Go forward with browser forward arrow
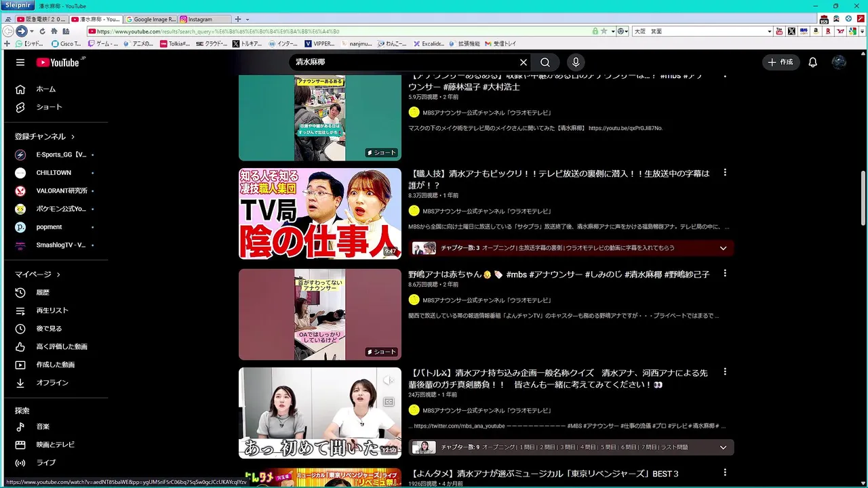Viewport: 868px width, 488px height. point(21,31)
